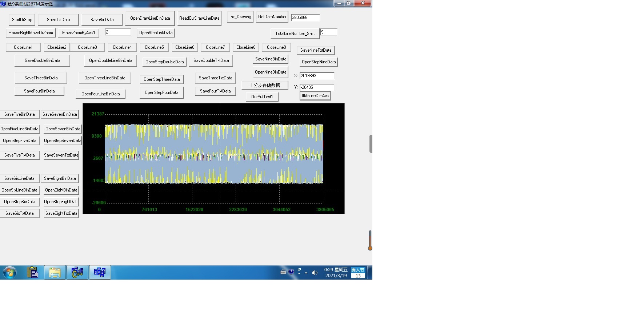Click MoveZoomByAxis1 button
This screenshot has width=644, height=312.
click(x=79, y=33)
